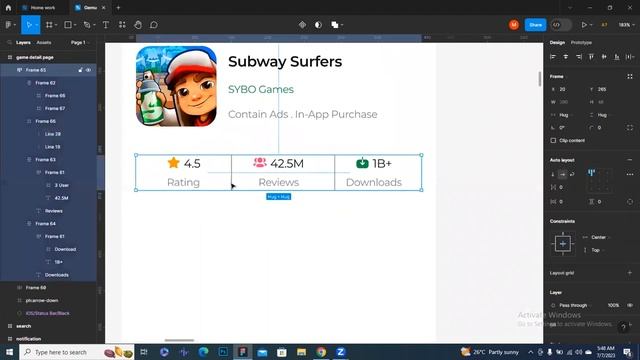The width and height of the screenshot is (640, 360).
Task: Click the Align top icon
Action: (591, 57)
